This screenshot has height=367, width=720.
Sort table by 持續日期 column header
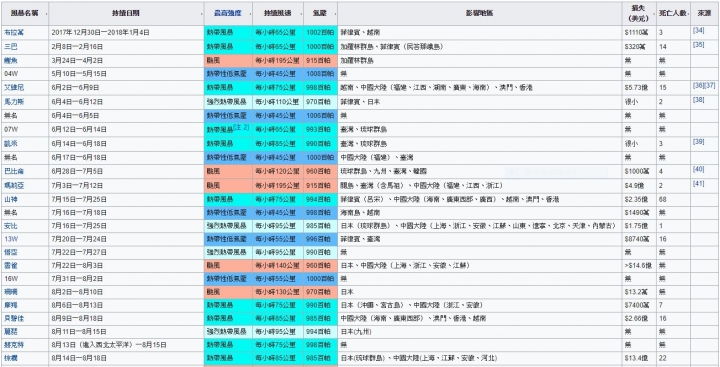pyautogui.click(x=126, y=14)
